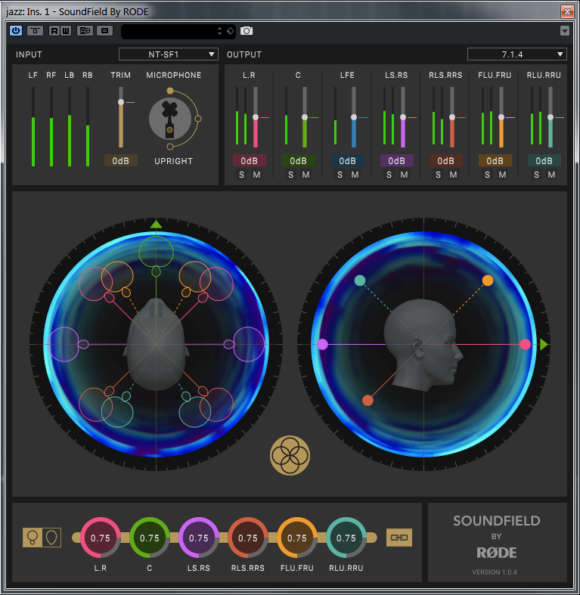The height and width of the screenshot is (595, 580).
Task: Solo the RLS.RRS output channel
Action: coord(438,175)
